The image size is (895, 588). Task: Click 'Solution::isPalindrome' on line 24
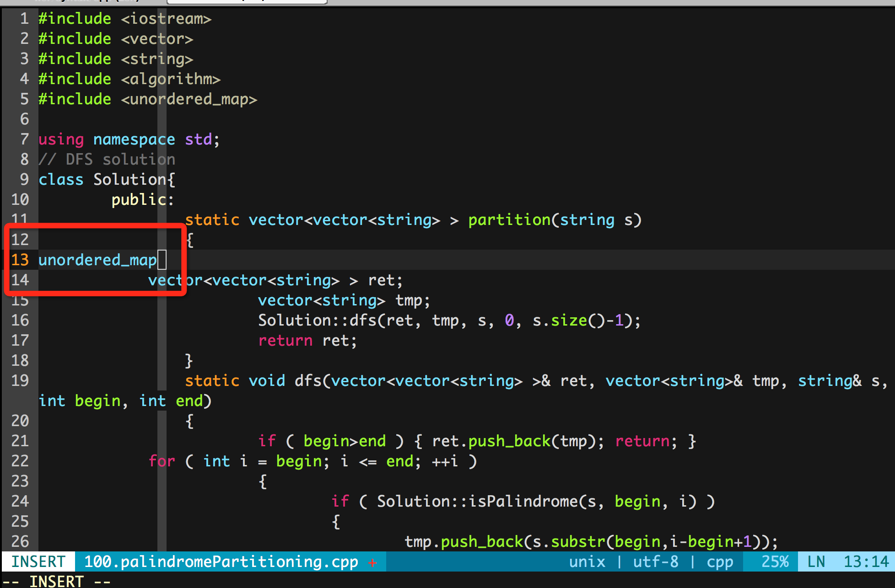477,501
